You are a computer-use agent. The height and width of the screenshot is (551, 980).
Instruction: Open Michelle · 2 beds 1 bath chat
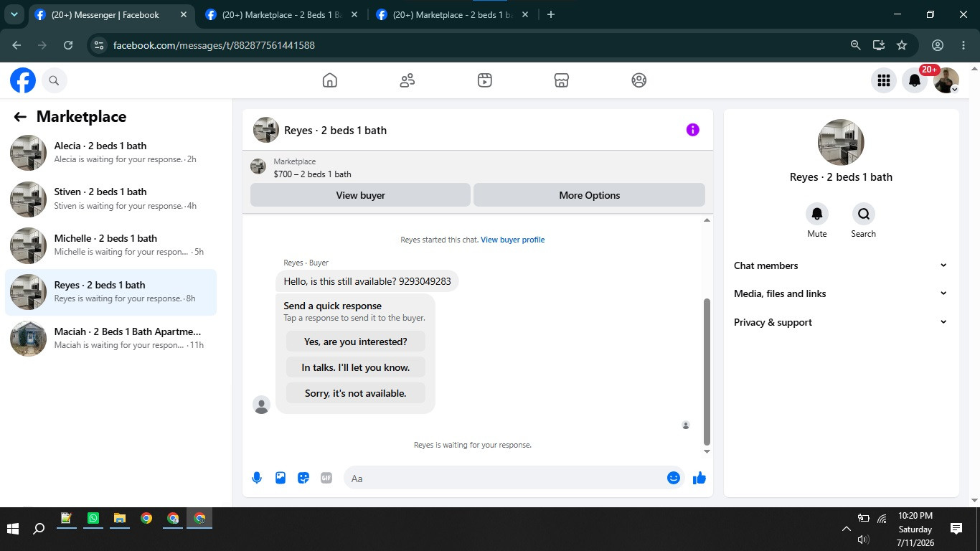point(110,245)
